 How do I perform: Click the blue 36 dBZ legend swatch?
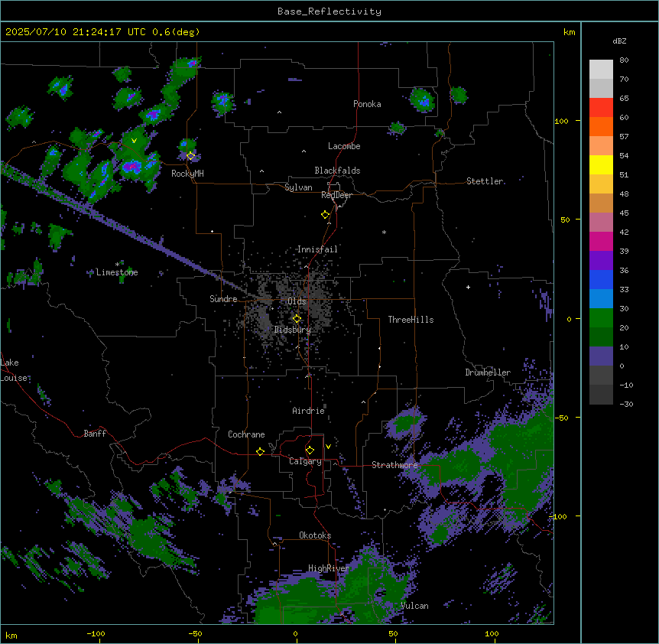click(x=601, y=279)
